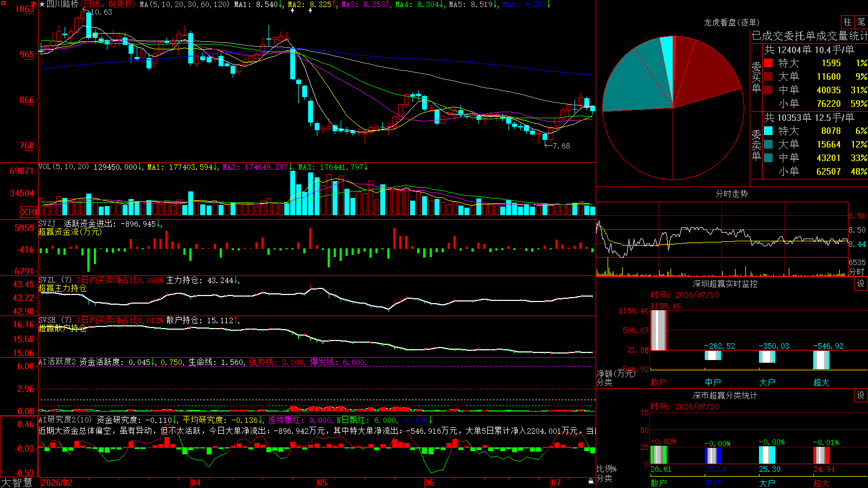Viewport: 868px width, 488px height.
Task: Open 设 settings for 深圳超赢实时监控
Action: click(x=861, y=284)
